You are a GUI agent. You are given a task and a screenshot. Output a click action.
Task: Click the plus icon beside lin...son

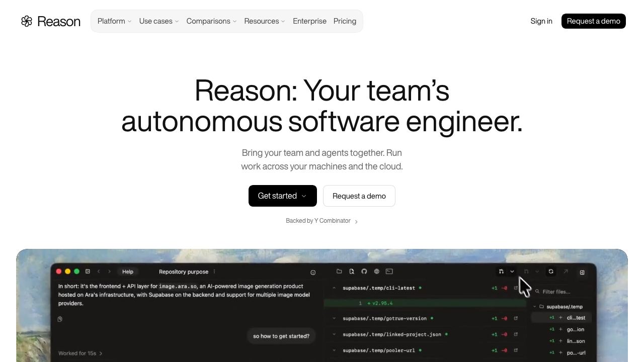point(560,341)
